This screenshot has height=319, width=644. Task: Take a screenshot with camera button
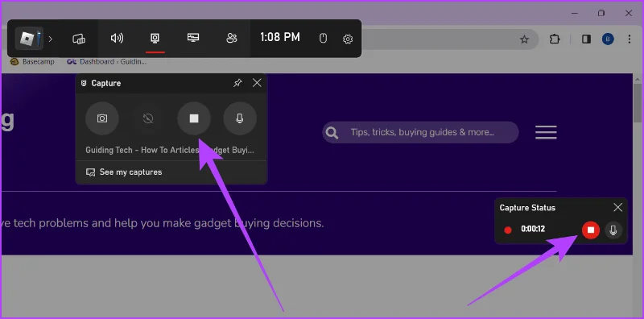tap(102, 118)
